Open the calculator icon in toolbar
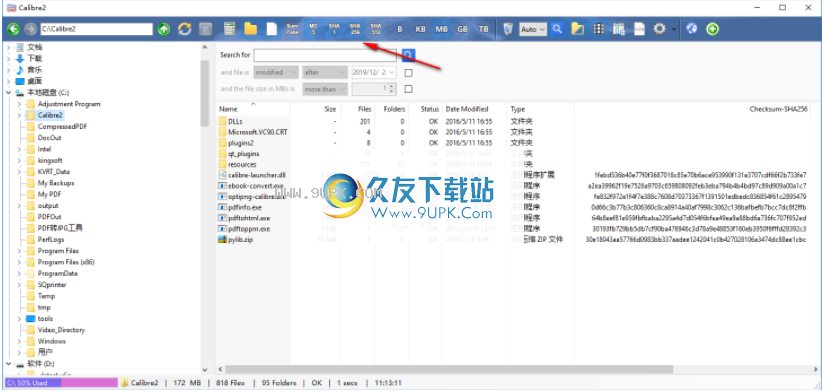 pyautogui.click(x=229, y=29)
